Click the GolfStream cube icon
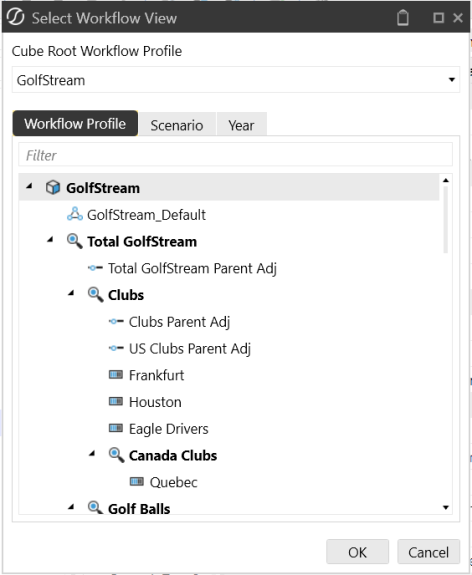The height and width of the screenshot is (575, 472). click(x=53, y=188)
